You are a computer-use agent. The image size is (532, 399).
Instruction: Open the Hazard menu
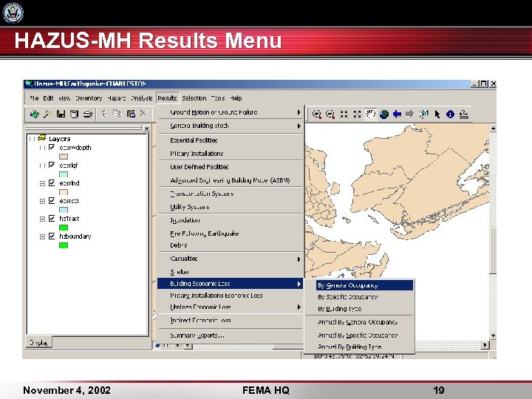click(117, 98)
